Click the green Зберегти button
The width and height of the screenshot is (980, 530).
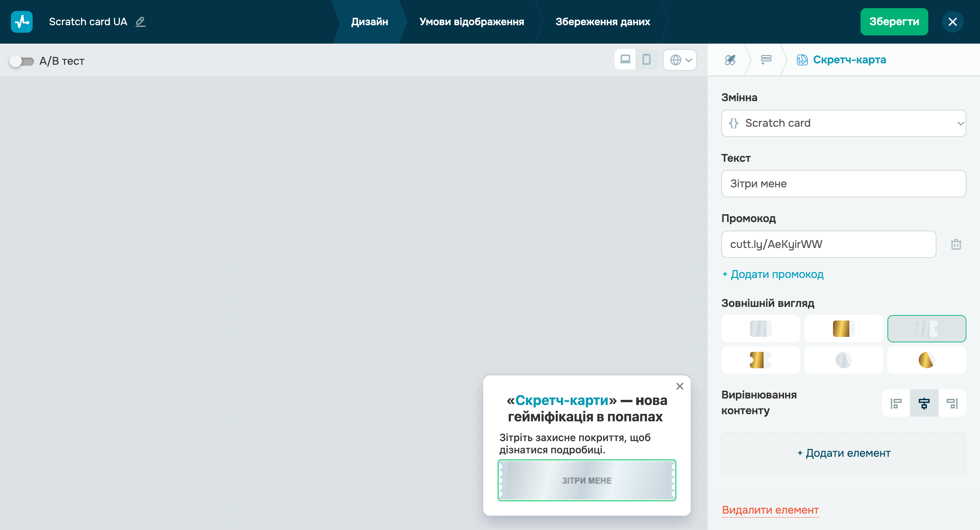point(894,22)
